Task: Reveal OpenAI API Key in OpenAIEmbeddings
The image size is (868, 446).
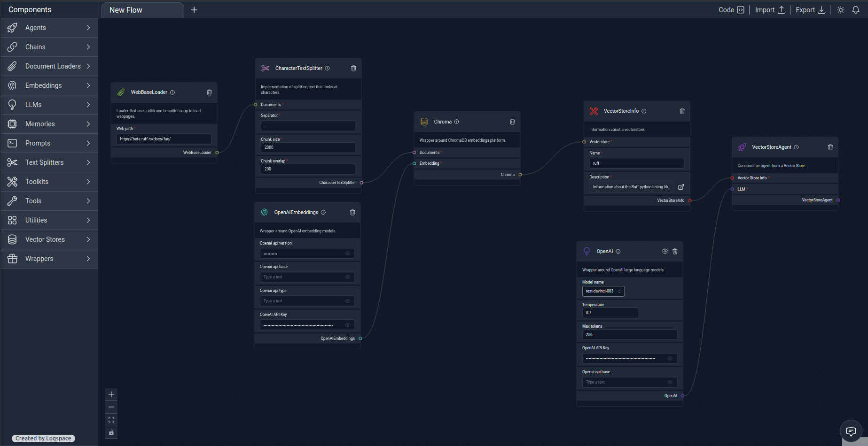Action: pos(348,325)
